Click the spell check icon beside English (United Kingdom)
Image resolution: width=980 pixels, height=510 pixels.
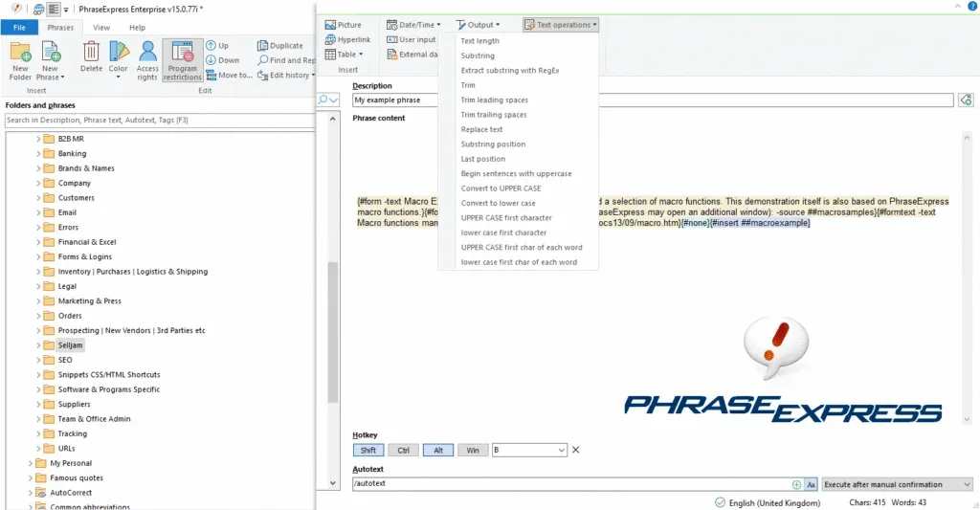720,502
